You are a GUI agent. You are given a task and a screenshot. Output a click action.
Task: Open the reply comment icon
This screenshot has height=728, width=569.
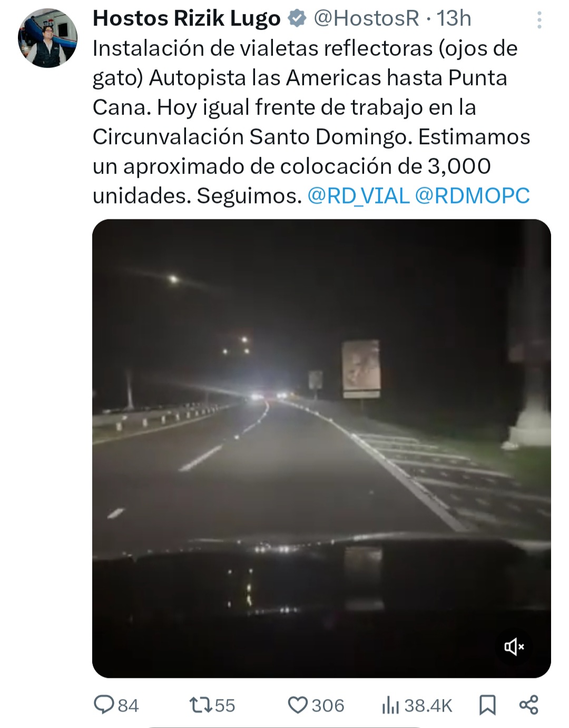(x=104, y=705)
